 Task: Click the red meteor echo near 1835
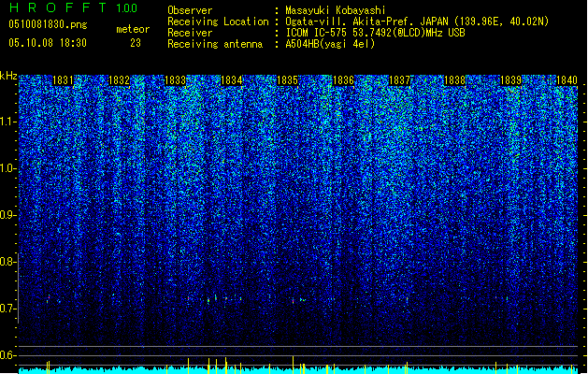click(294, 300)
